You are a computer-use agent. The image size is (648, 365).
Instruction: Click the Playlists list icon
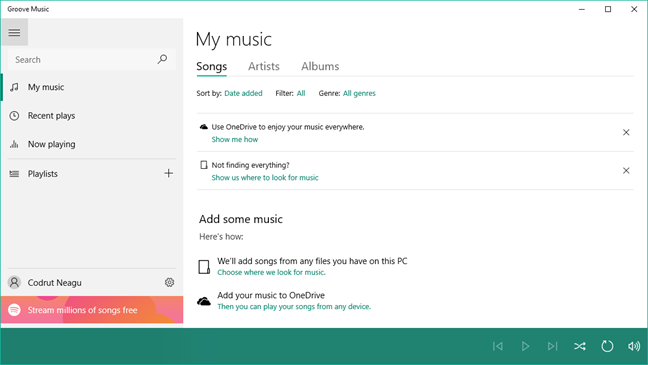pos(14,174)
